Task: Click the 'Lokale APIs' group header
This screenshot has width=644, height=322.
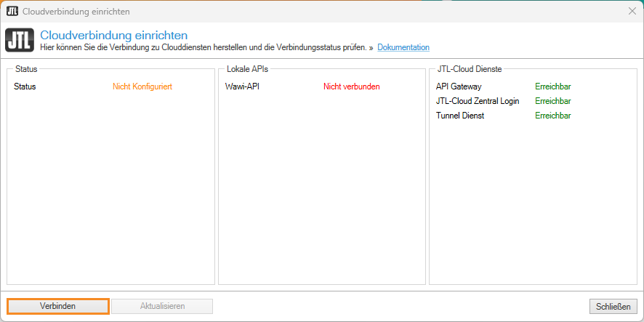Action: [x=243, y=69]
